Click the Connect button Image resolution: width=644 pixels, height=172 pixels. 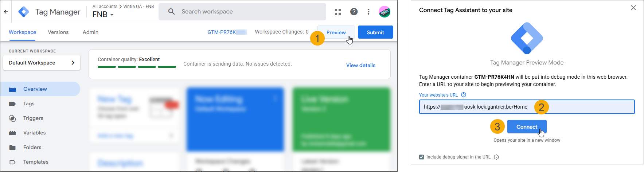tap(527, 127)
